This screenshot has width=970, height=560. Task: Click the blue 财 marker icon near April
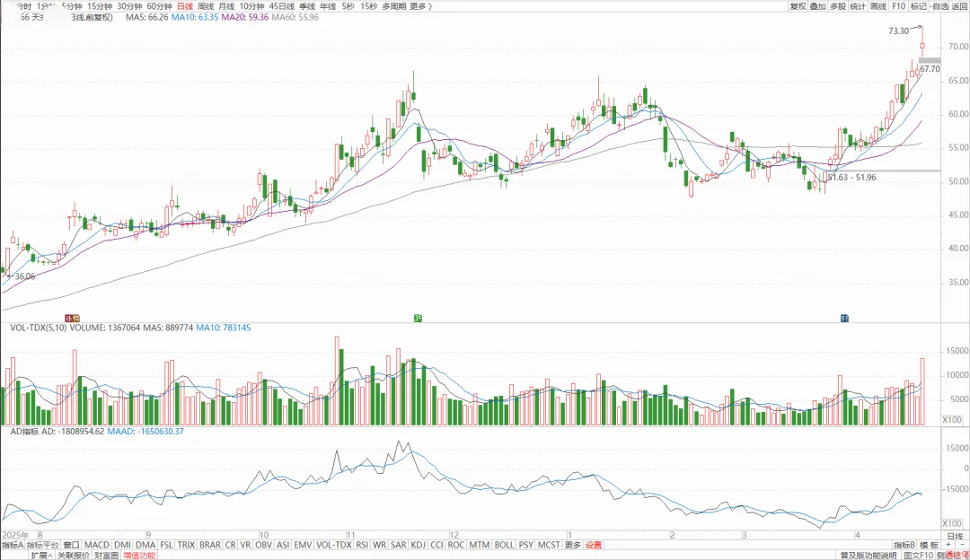tap(844, 319)
